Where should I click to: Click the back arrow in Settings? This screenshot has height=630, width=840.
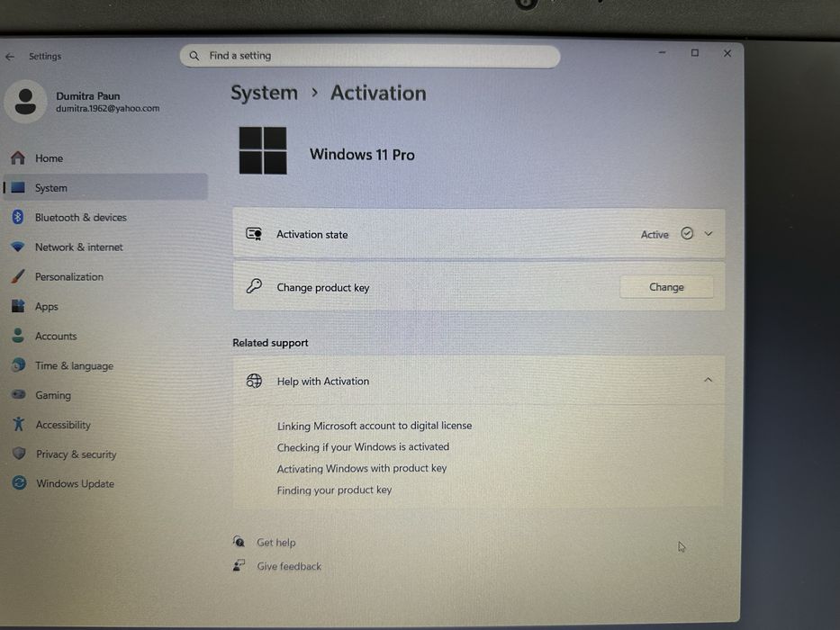(x=10, y=56)
